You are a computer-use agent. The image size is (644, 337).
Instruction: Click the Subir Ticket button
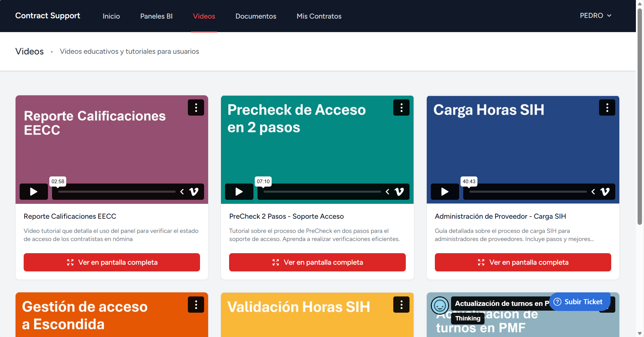579,302
